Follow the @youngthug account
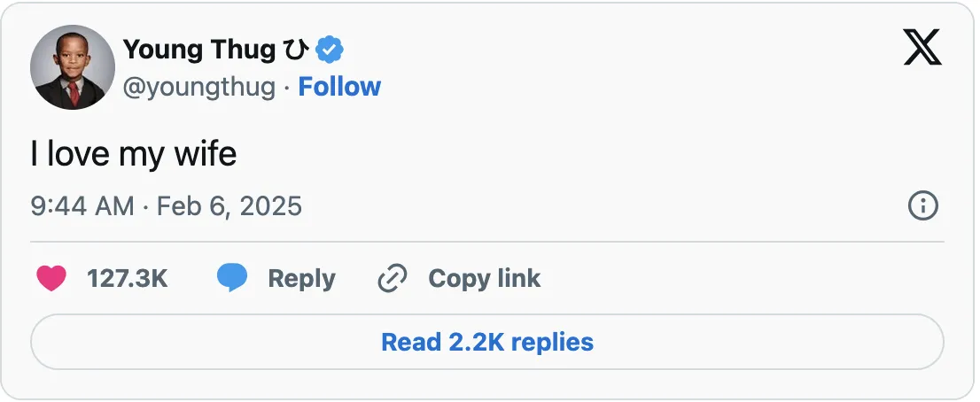 click(339, 87)
